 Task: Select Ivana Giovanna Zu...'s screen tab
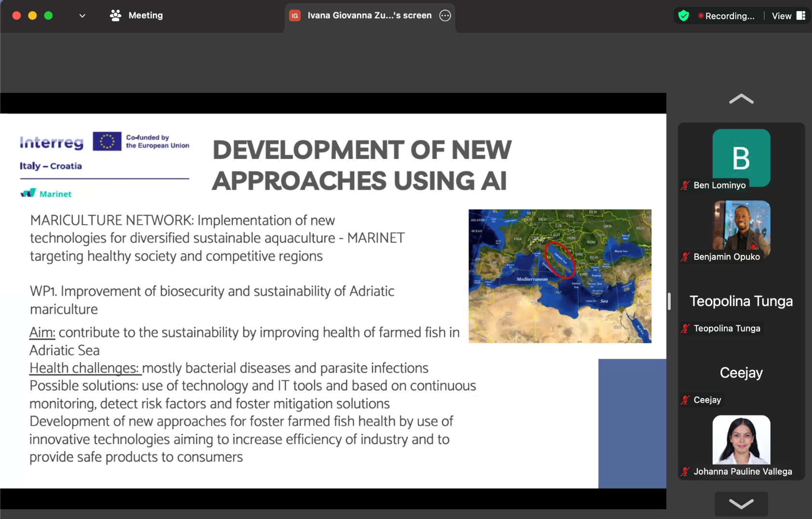tap(369, 15)
